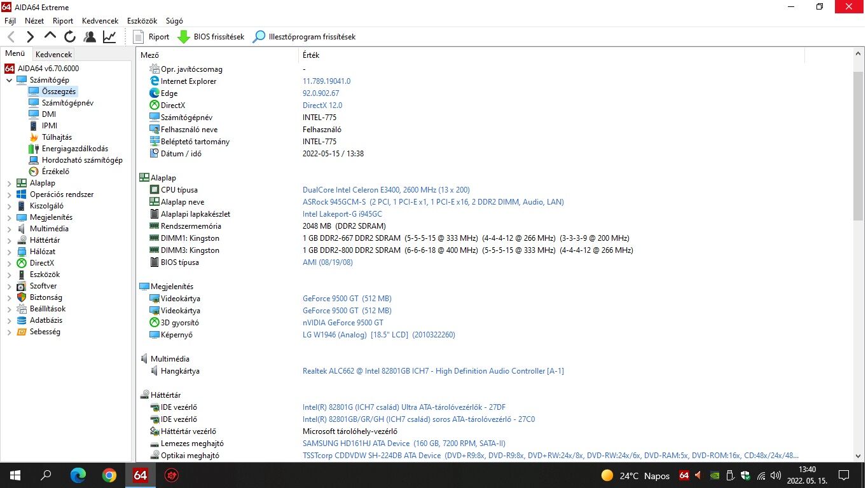Image resolution: width=868 pixels, height=488 pixels.
Task: Open the Intel Lakeport-G i945GC link
Action: [342, 214]
